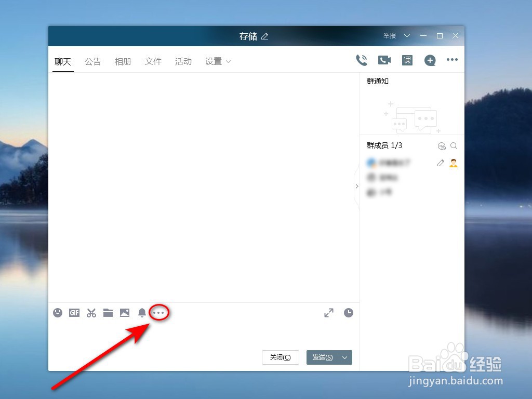Open the emoji picker in the chat toolbar

click(x=58, y=313)
